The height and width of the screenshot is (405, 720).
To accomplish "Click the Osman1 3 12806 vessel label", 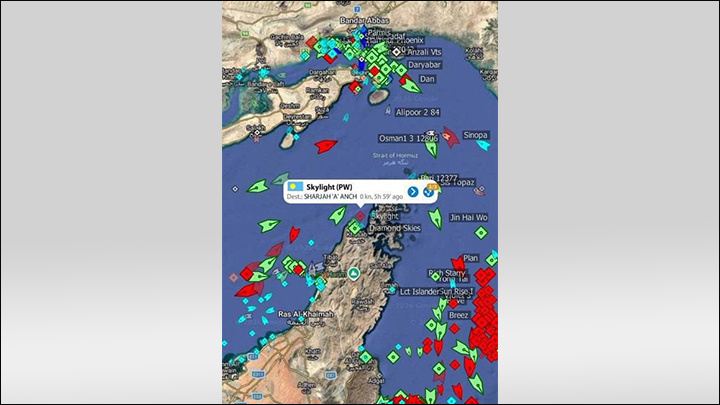I will (408, 138).
